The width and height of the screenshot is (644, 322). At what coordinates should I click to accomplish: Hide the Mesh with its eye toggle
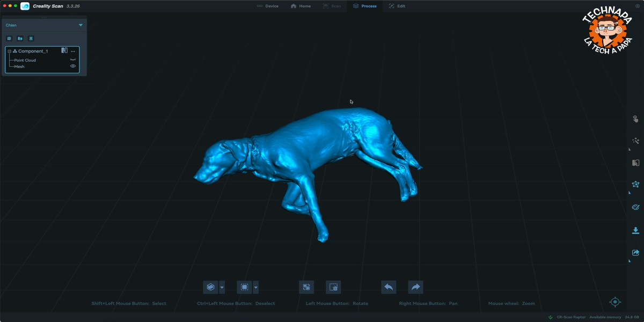(x=73, y=66)
